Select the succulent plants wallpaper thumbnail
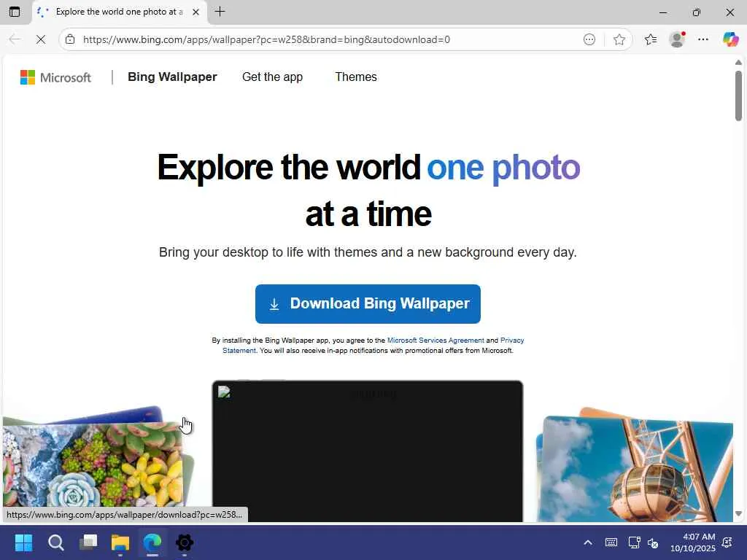The width and height of the screenshot is (747, 560). pos(93,464)
